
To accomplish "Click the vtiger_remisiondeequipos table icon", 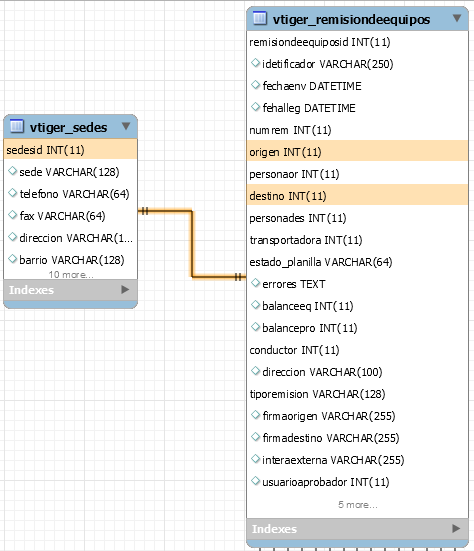I will pyautogui.click(x=260, y=18).
